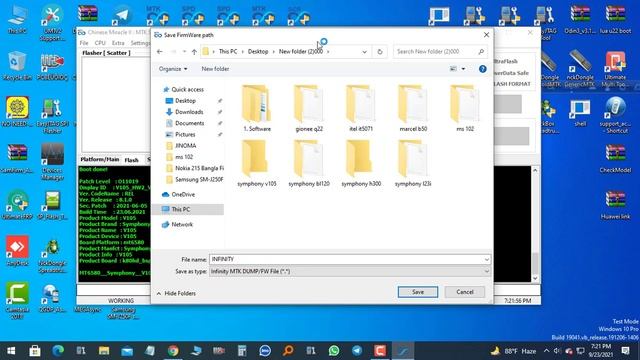Open the 'symphony h300' folder
Image resolution: width=640 pixels, height=360 pixels.
point(361,163)
